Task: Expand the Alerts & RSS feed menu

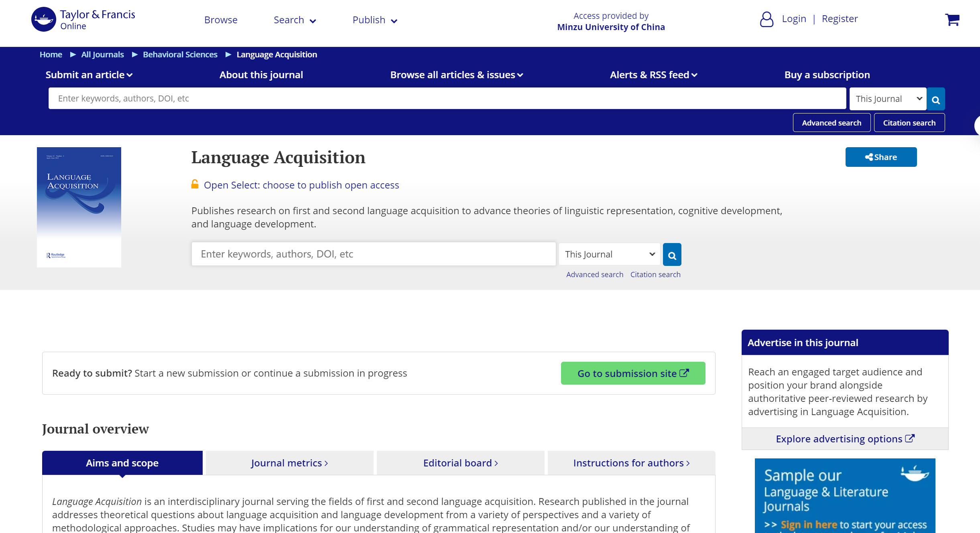Action: tap(654, 75)
